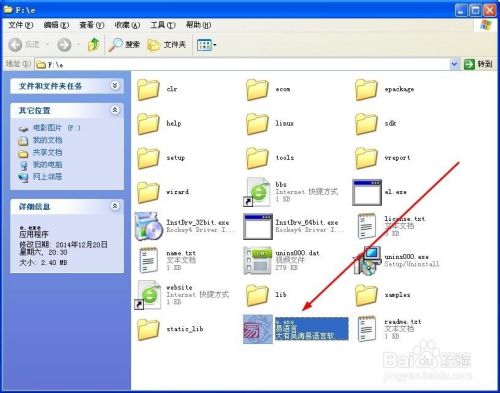Select the InstDrv_32bit.exe file name label

198,222
